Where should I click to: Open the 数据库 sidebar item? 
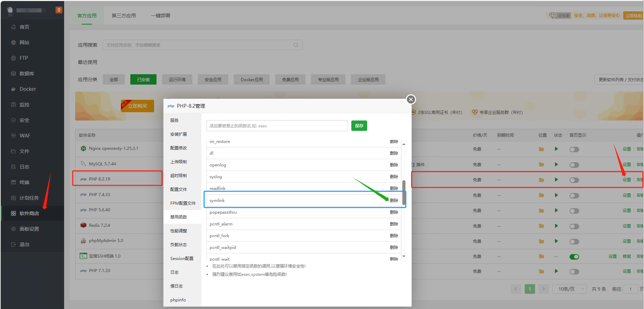tap(27, 74)
